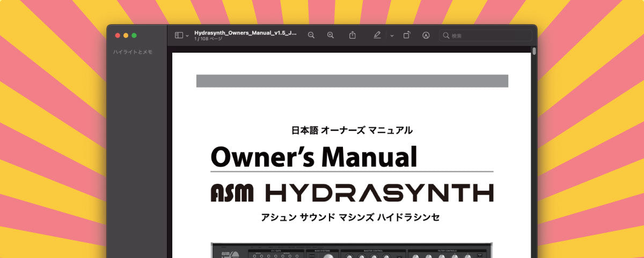Image resolution: width=644 pixels, height=258 pixels.
Task: Open the sidebar view options button
Action: tap(179, 35)
